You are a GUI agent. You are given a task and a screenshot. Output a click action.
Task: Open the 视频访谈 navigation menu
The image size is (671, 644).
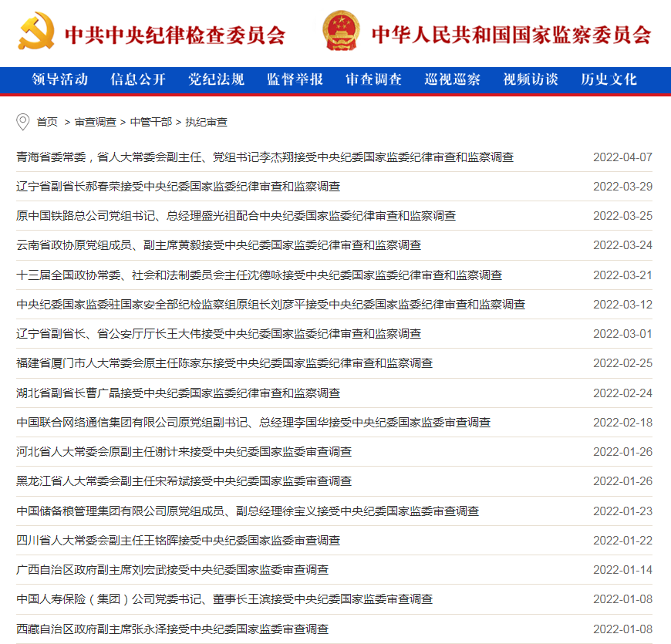(531, 79)
